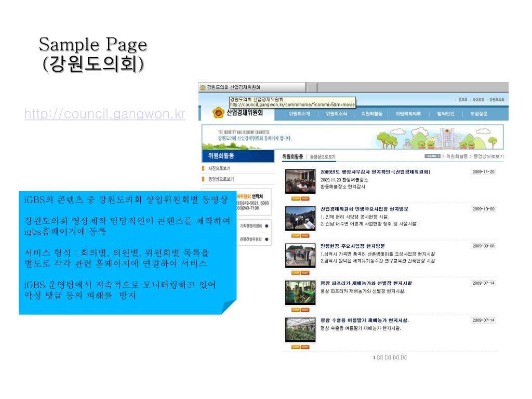Image resolution: width=532 pixels, height=399 pixels.
Task: Open thumbnail for 민생현장 주요사업장 현지방문 video
Action: [x=300, y=256]
